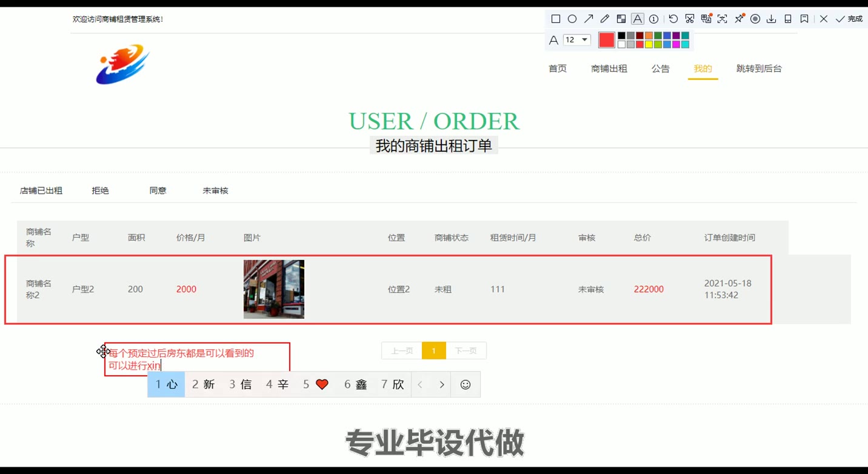Choose IME candidate 2 新
Image resolution: width=868 pixels, height=474 pixels.
(203, 384)
